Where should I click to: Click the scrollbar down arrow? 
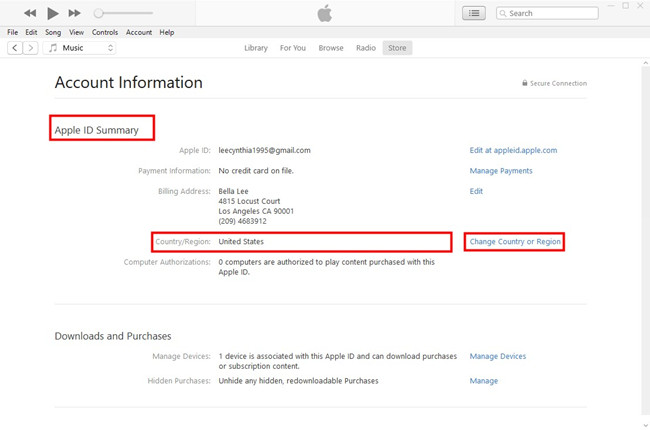(x=645, y=425)
